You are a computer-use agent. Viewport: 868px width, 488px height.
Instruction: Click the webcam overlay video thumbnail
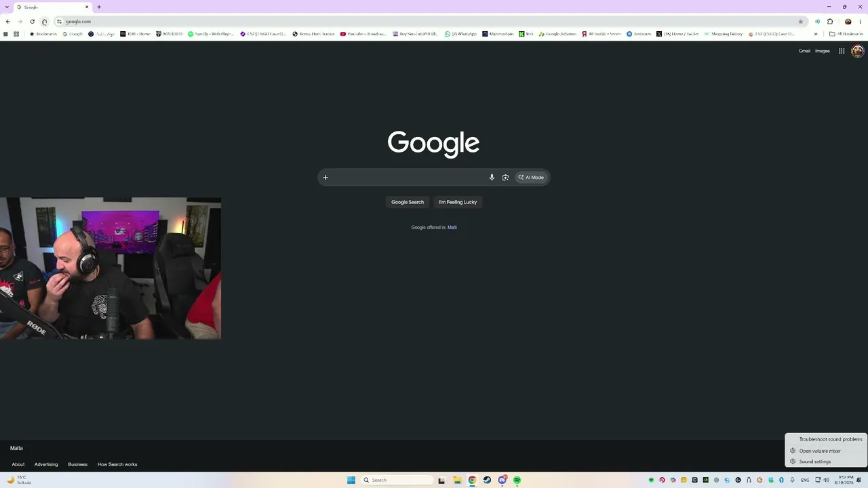pos(111,268)
